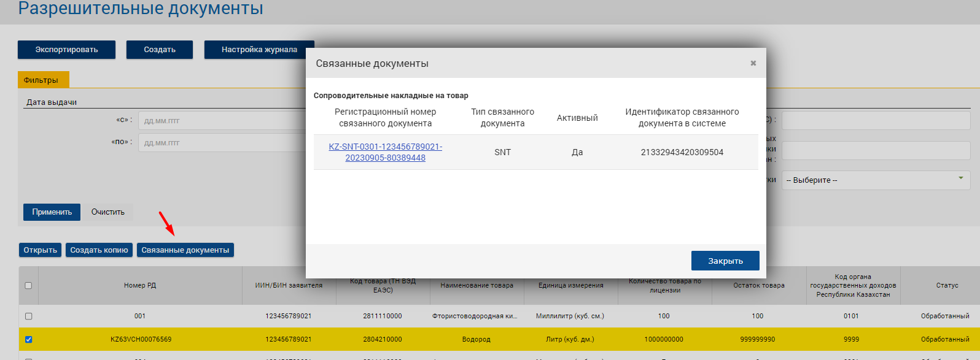Click the Открыть button

[x=40, y=250]
